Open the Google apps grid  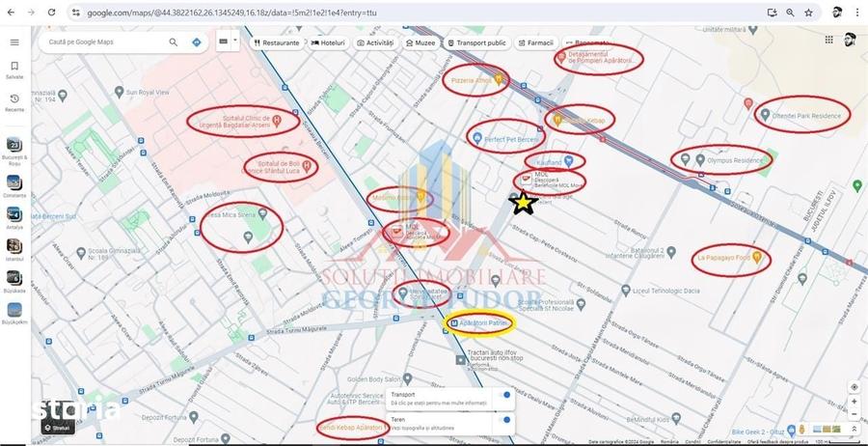pos(828,40)
